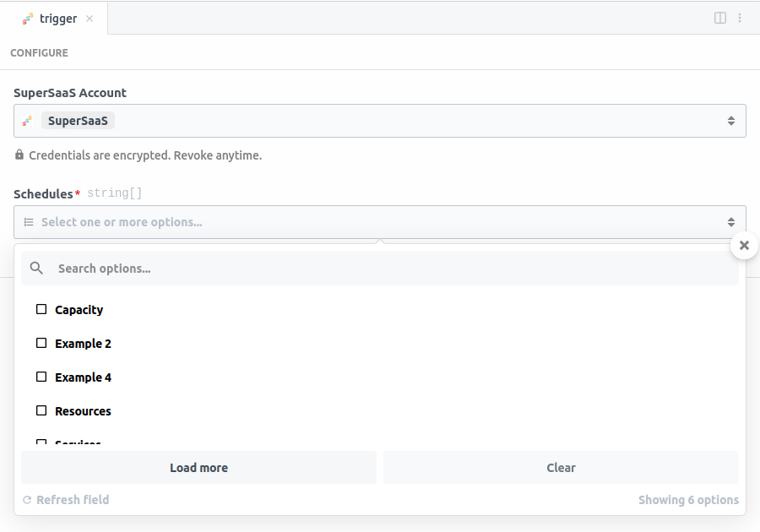Clear the selected schedule options
760x532 pixels.
[x=561, y=467]
